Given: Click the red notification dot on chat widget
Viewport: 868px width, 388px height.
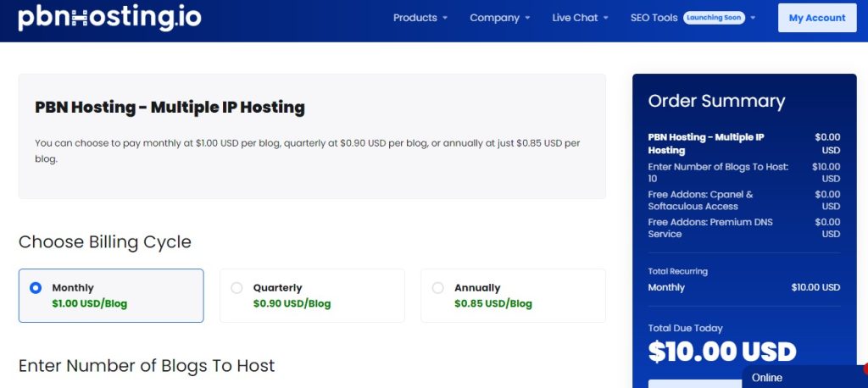Looking at the screenshot, I should pyautogui.click(x=865, y=369).
